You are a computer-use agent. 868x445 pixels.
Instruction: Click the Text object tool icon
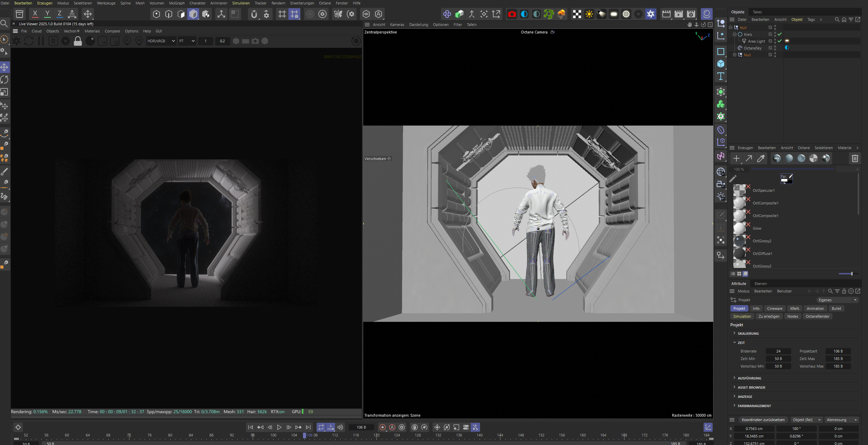click(x=721, y=76)
